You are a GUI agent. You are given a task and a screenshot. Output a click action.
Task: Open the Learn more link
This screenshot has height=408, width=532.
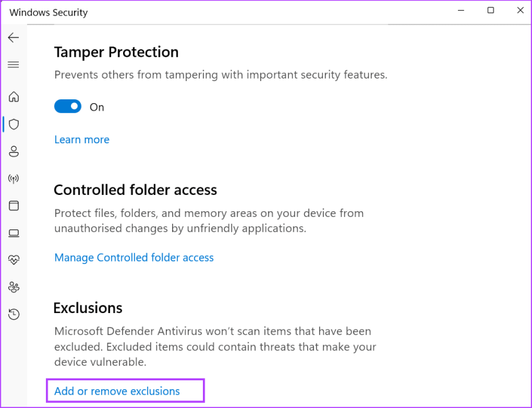pyautogui.click(x=82, y=139)
